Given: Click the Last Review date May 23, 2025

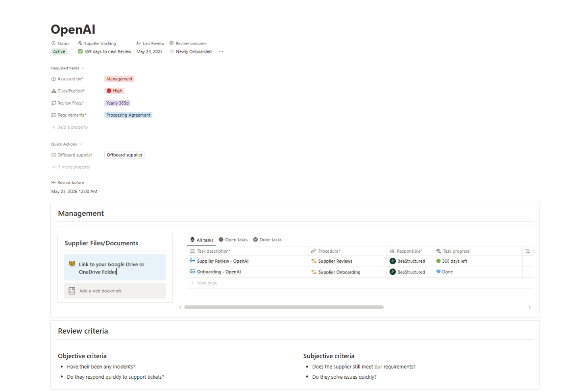Looking at the screenshot, I should tap(149, 51).
